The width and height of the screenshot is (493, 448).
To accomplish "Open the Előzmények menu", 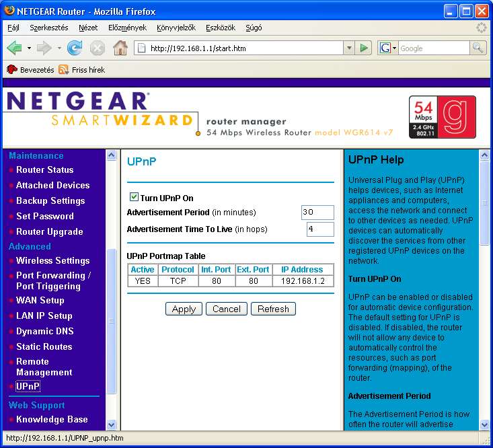I will pos(127,28).
